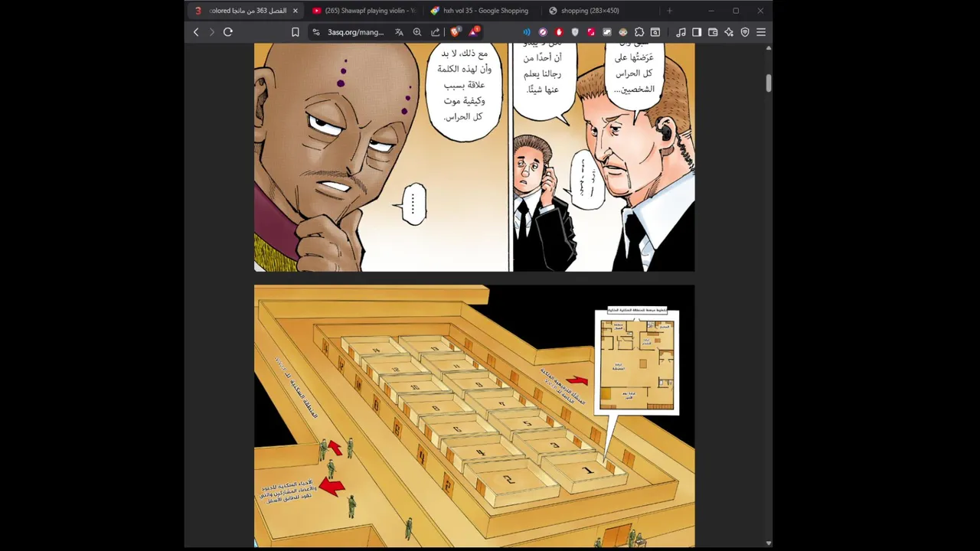This screenshot has height=551, width=980.
Task: Switch to the manga chapter 363 tab
Action: click(245, 11)
